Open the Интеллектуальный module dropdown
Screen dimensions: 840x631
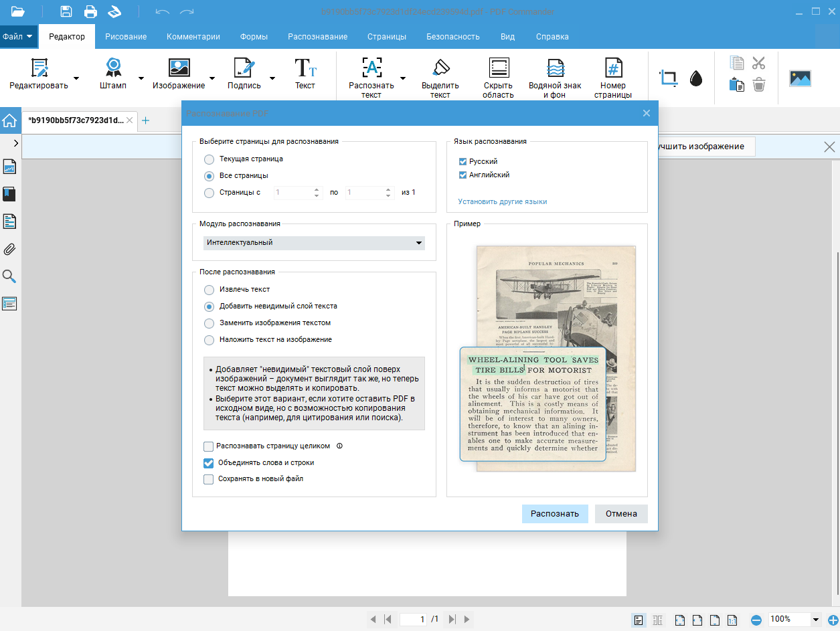coord(314,243)
